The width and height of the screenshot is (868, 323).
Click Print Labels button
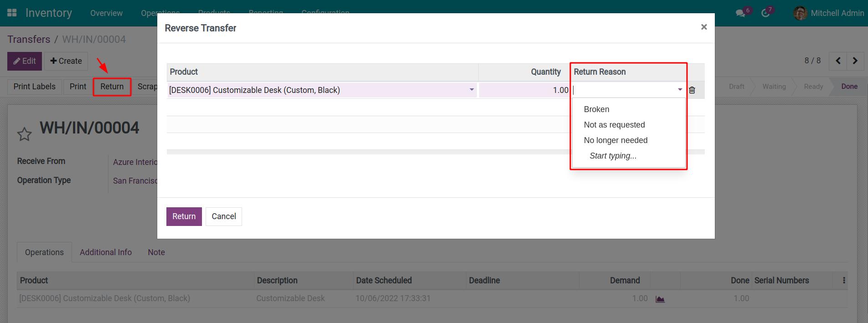[x=35, y=87]
